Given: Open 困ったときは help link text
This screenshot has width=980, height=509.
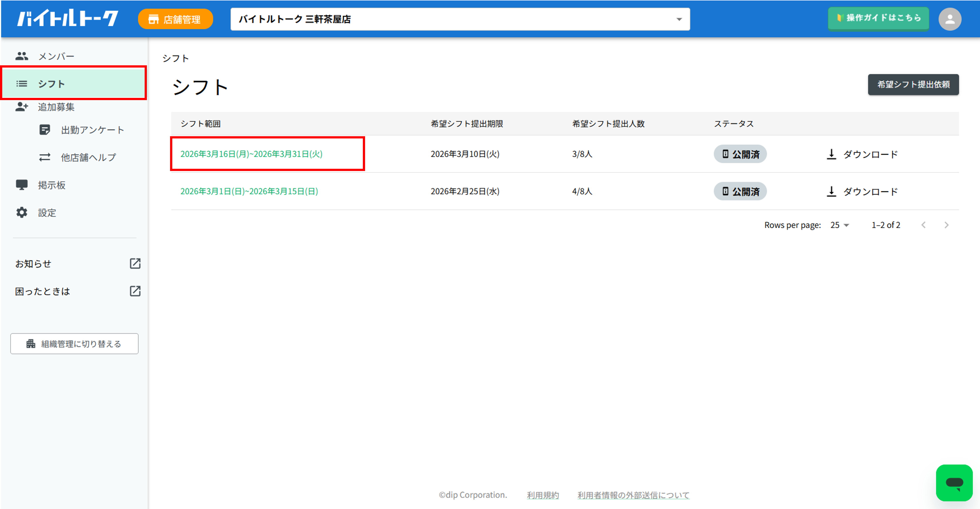Looking at the screenshot, I should click(43, 291).
